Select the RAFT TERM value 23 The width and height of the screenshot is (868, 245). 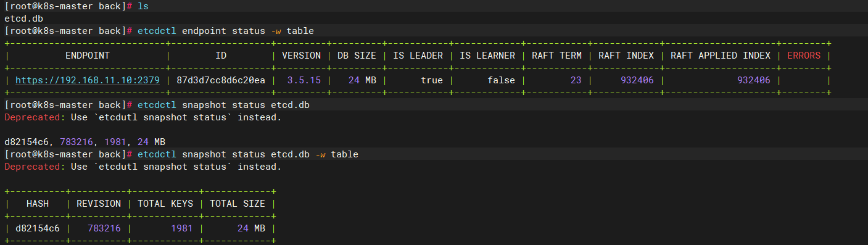pyautogui.click(x=576, y=80)
